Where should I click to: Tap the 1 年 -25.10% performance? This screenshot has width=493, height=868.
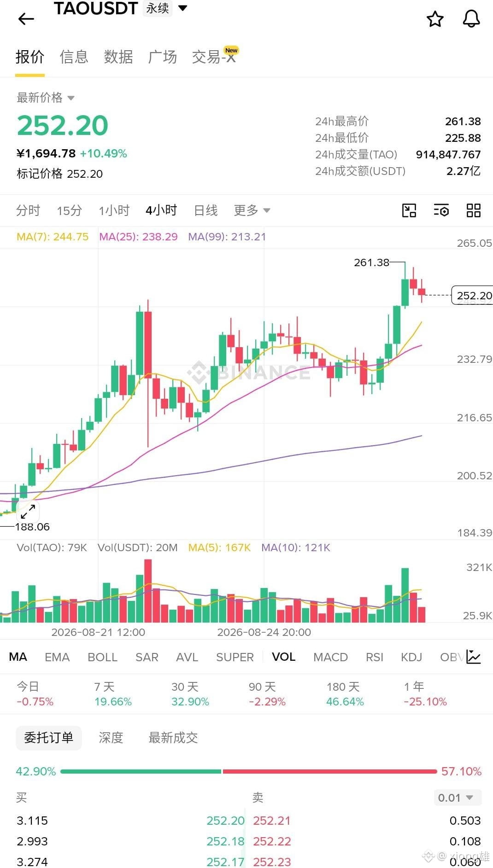point(425,694)
